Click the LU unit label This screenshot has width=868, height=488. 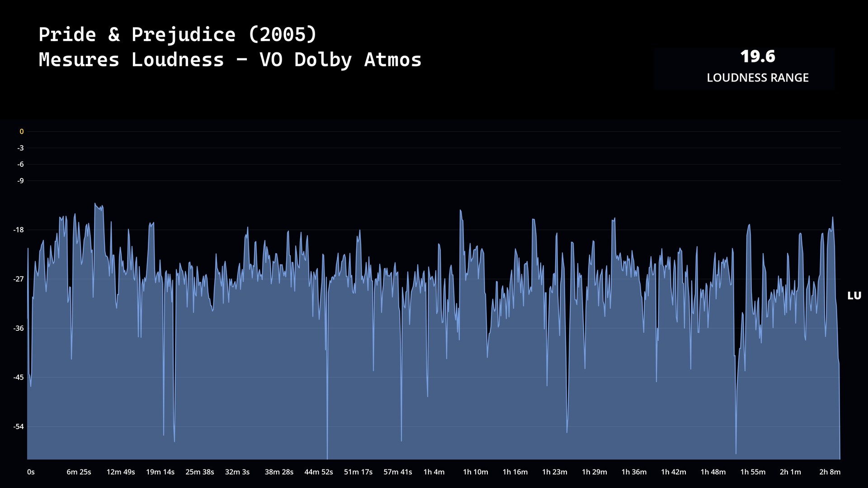pos(854,296)
